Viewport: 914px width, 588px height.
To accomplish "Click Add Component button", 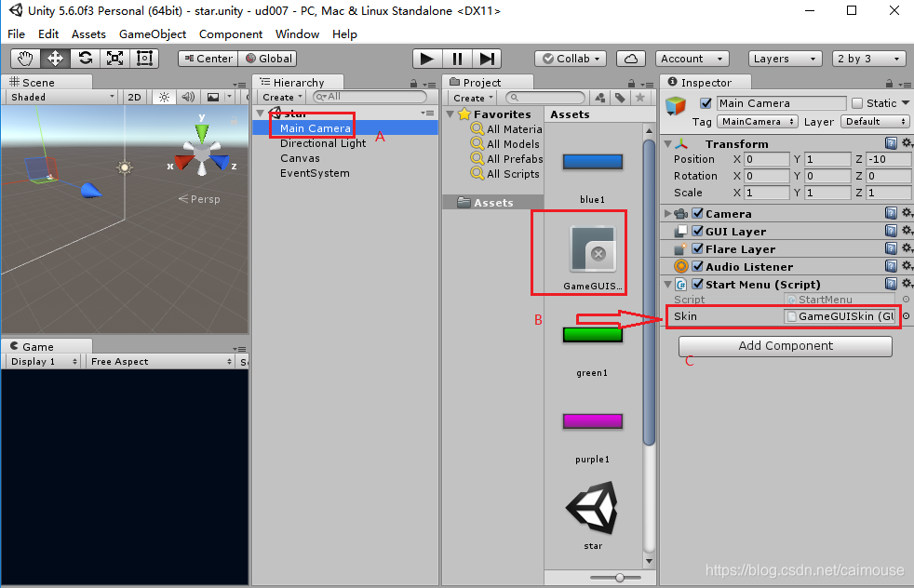I will coord(786,345).
